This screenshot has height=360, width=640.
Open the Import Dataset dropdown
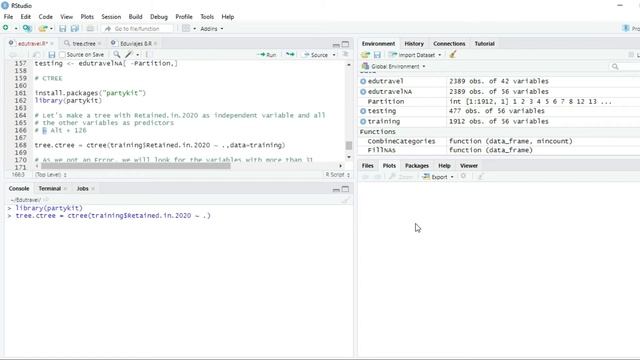pos(415,55)
